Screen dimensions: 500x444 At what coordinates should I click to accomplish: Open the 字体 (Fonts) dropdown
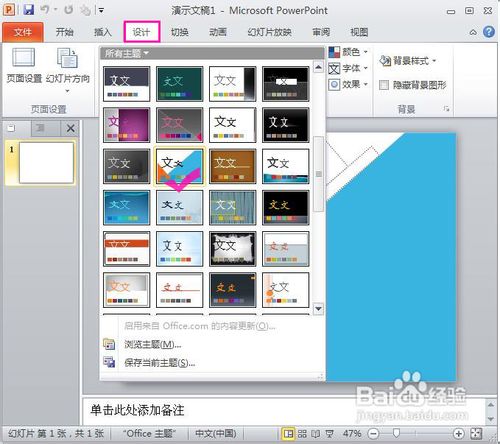(x=348, y=68)
